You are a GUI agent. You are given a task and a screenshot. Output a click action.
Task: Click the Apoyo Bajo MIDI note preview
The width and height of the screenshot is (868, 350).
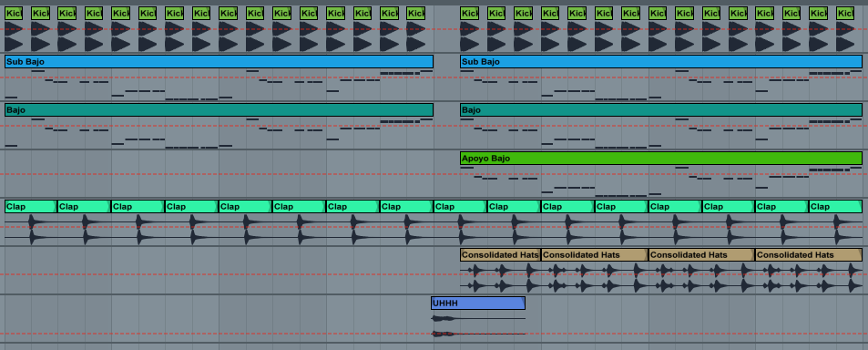[661, 181]
